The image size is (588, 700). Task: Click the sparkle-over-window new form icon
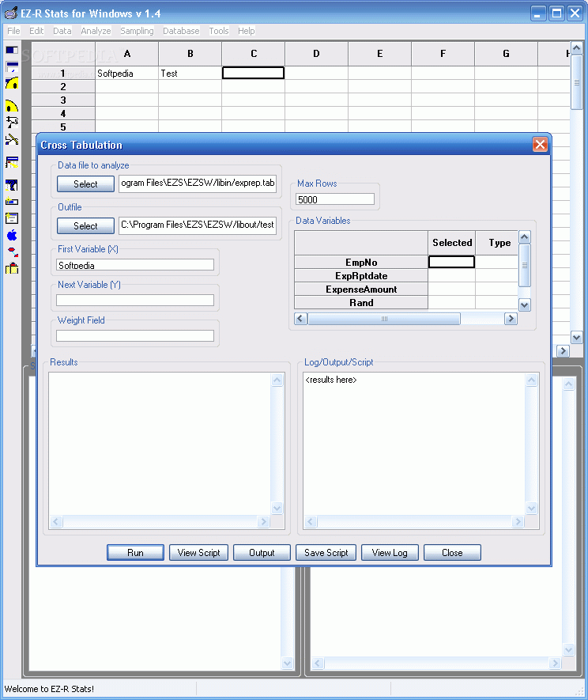(x=12, y=218)
